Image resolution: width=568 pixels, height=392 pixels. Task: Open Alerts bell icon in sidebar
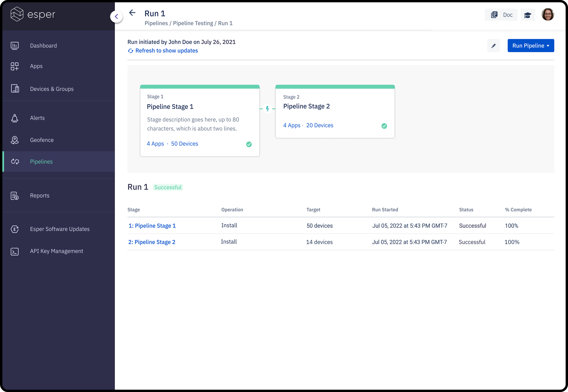(15, 118)
